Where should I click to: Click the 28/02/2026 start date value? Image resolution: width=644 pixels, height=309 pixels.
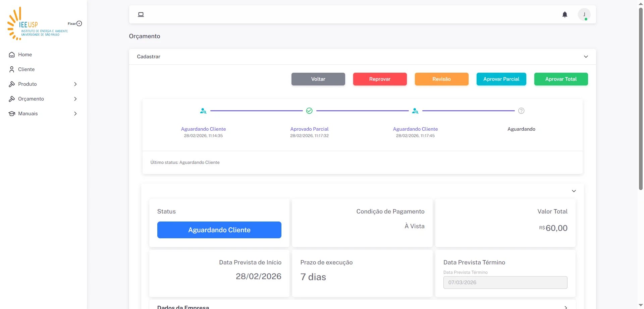click(x=259, y=276)
